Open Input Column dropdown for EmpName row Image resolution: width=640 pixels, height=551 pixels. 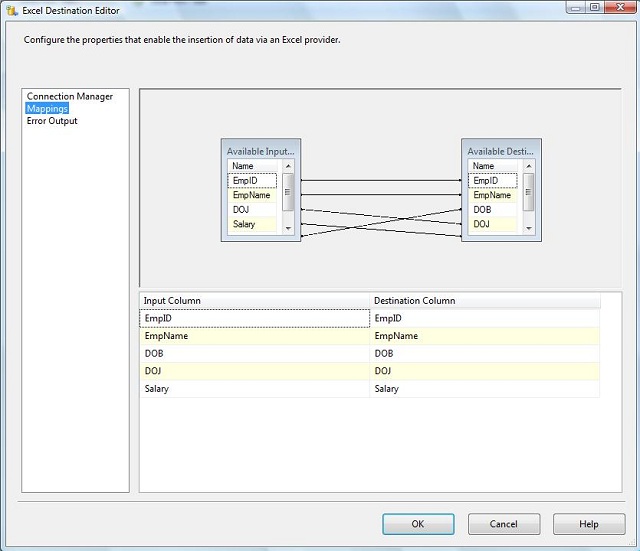[254, 337]
